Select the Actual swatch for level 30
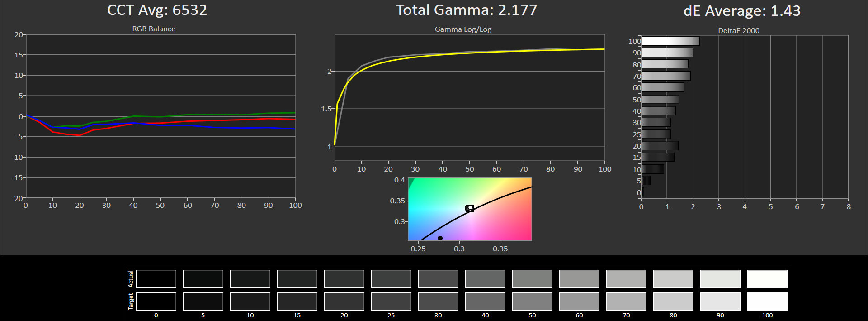Image resolution: width=868 pixels, height=321 pixels. point(438,279)
